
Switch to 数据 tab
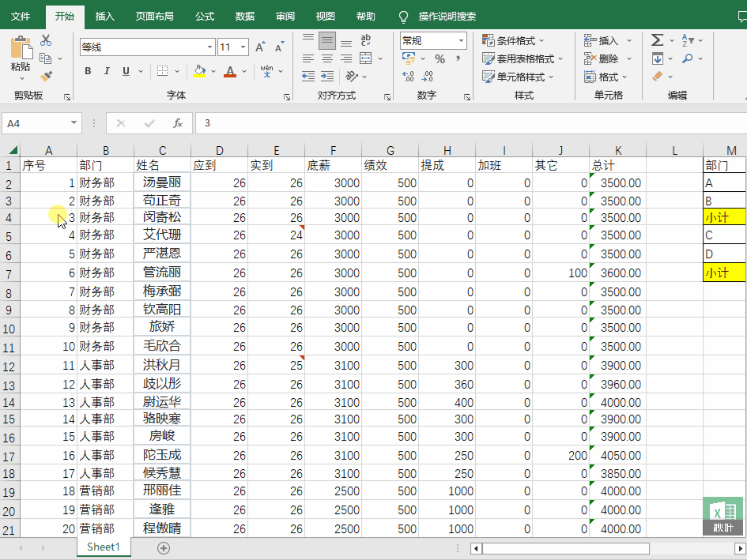245,16
